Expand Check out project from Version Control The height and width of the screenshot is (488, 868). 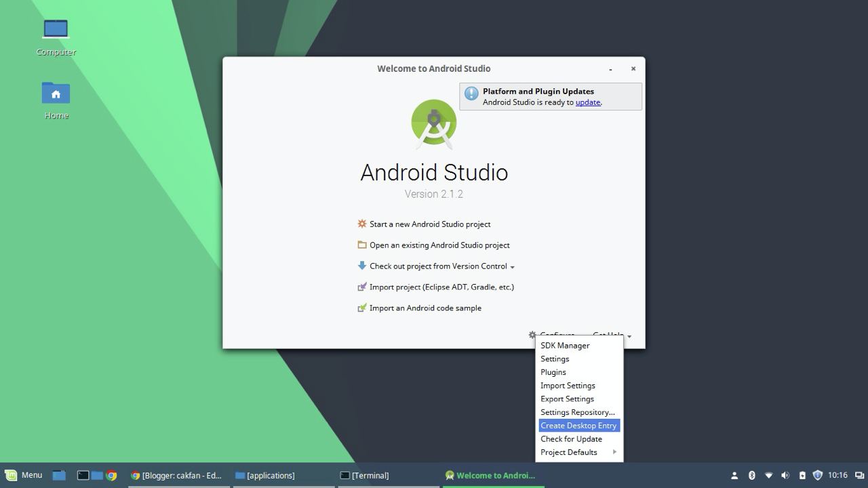point(442,266)
